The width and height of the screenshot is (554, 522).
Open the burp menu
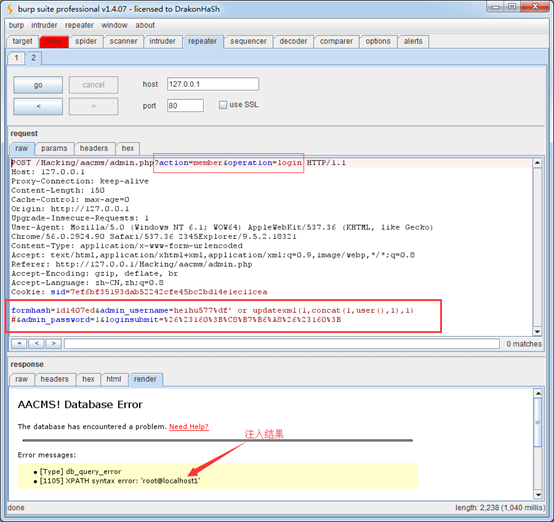coord(16,25)
